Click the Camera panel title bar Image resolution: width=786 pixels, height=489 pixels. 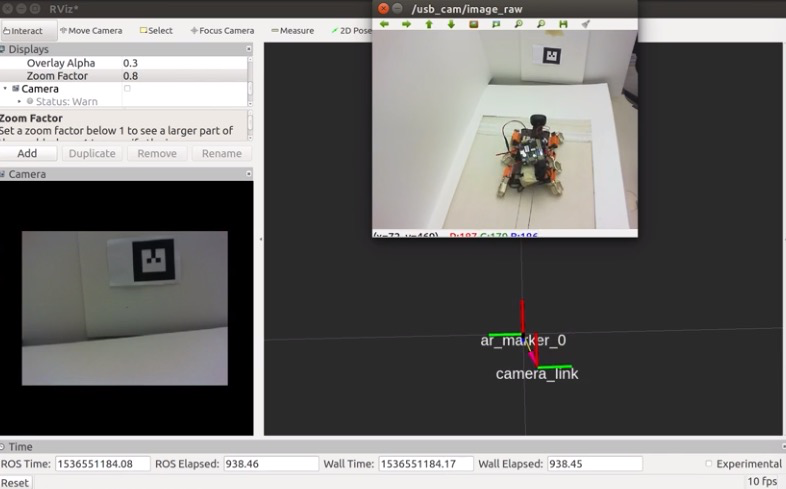click(x=126, y=174)
